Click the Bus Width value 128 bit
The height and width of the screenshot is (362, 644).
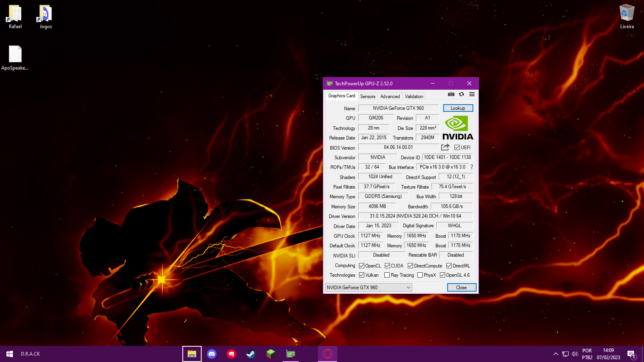(x=456, y=196)
